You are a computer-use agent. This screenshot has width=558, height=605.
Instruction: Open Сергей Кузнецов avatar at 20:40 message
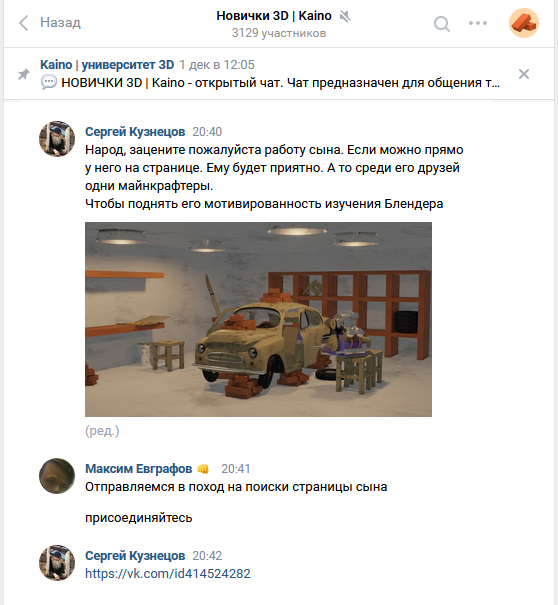(x=57, y=139)
